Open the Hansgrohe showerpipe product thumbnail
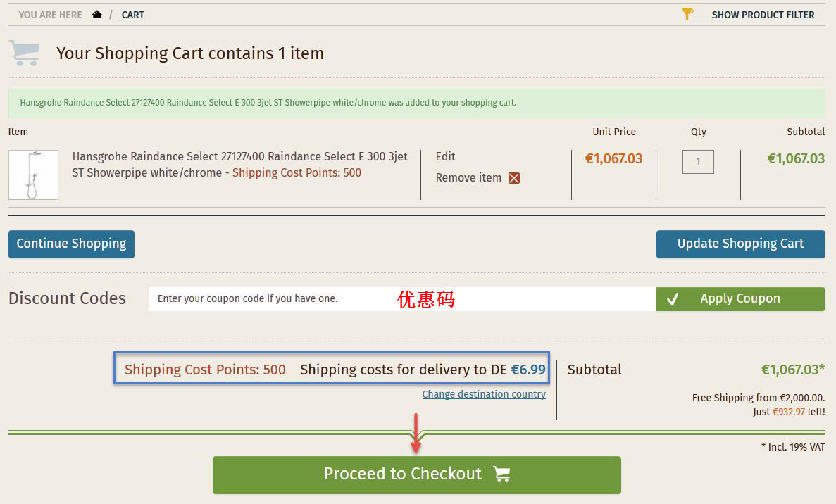The height and width of the screenshot is (504, 836). pos(33,175)
